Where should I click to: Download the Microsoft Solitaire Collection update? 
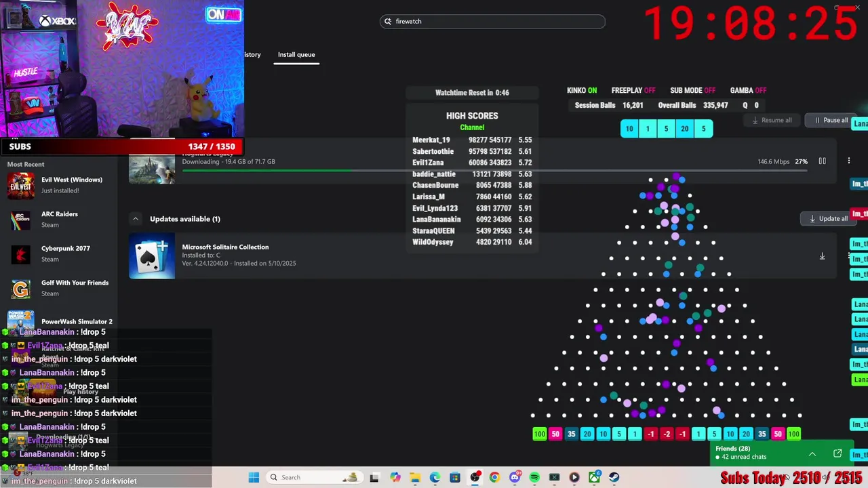point(822,256)
